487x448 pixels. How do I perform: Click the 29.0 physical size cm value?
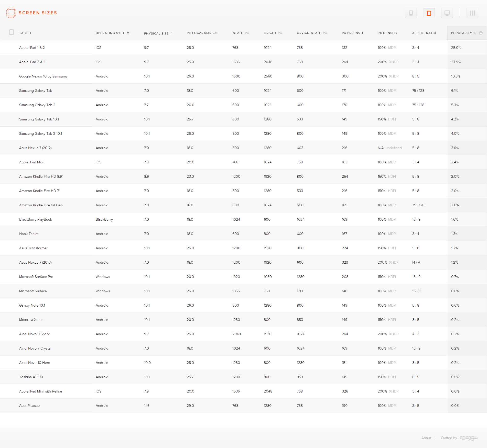click(190, 406)
